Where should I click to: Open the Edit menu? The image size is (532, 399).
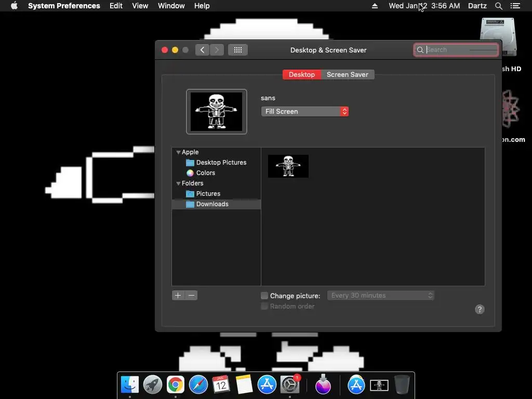click(116, 6)
